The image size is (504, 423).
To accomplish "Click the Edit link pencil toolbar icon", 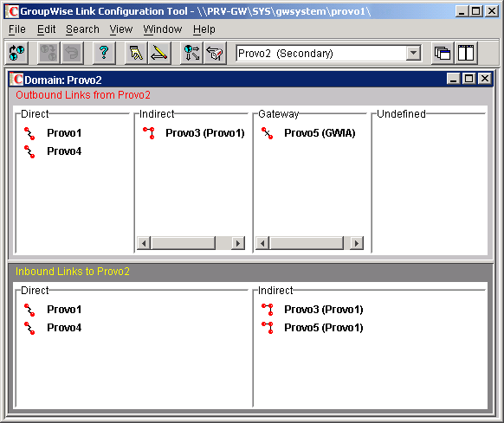I will tap(159, 53).
